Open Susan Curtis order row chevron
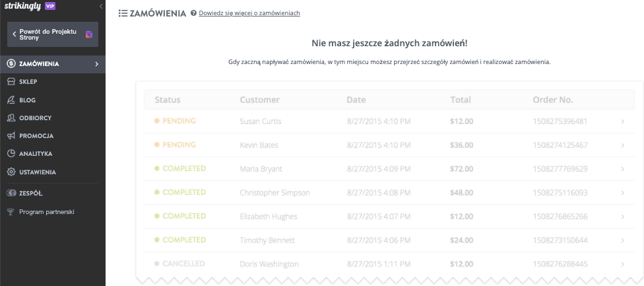This screenshot has height=286, width=644. (623, 122)
